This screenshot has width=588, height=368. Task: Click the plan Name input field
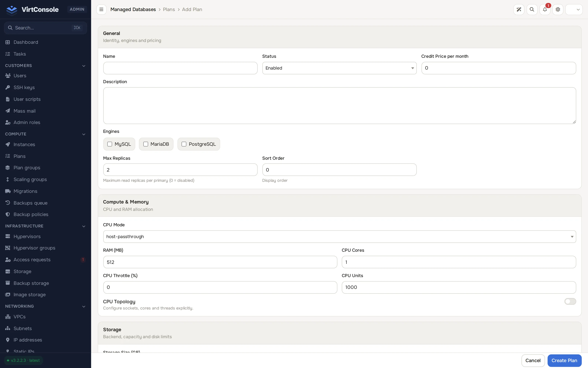[x=180, y=68]
